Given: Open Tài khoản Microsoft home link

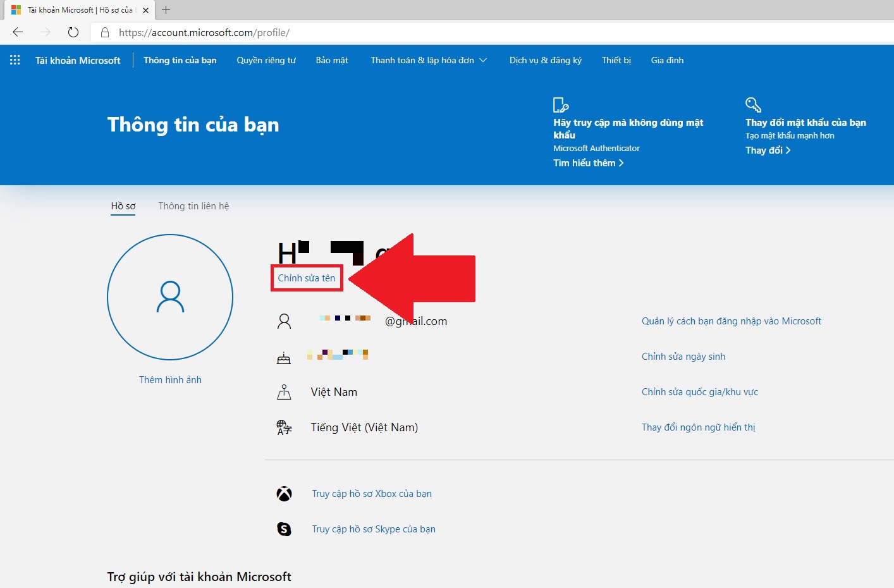Looking at the screenshot, I should click(78, 60).
